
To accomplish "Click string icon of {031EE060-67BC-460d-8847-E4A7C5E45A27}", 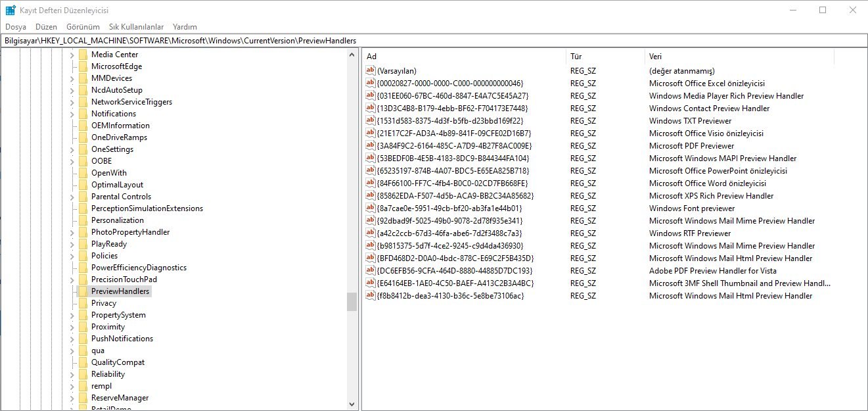I will tap(371, 95).
